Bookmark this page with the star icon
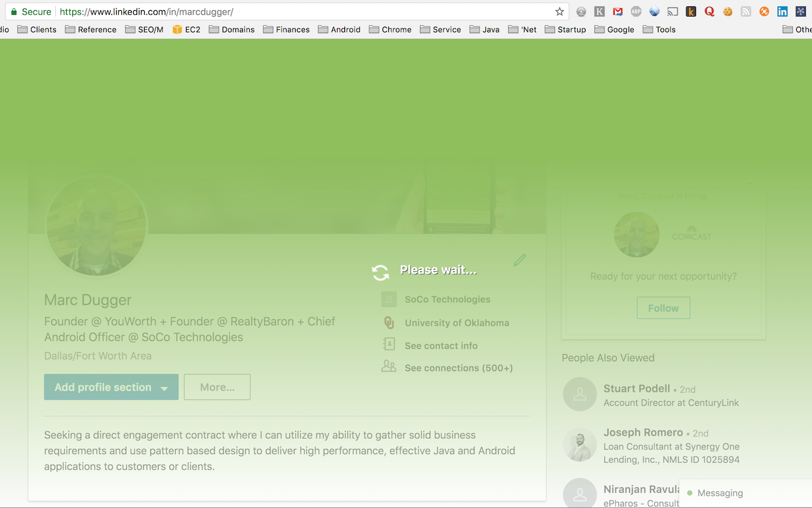This screenshot has width=812, height=508. tap(560, 11)
